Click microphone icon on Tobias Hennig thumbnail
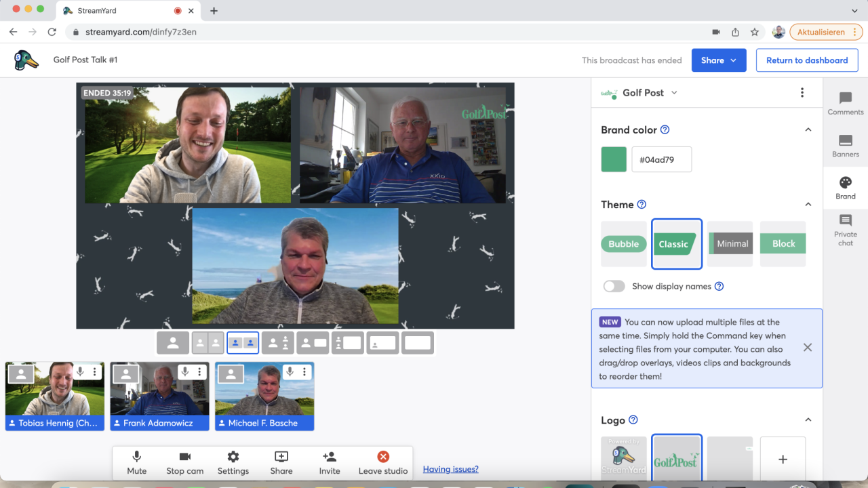Screen dimensions: 868x488 click(x=80, y=372)
